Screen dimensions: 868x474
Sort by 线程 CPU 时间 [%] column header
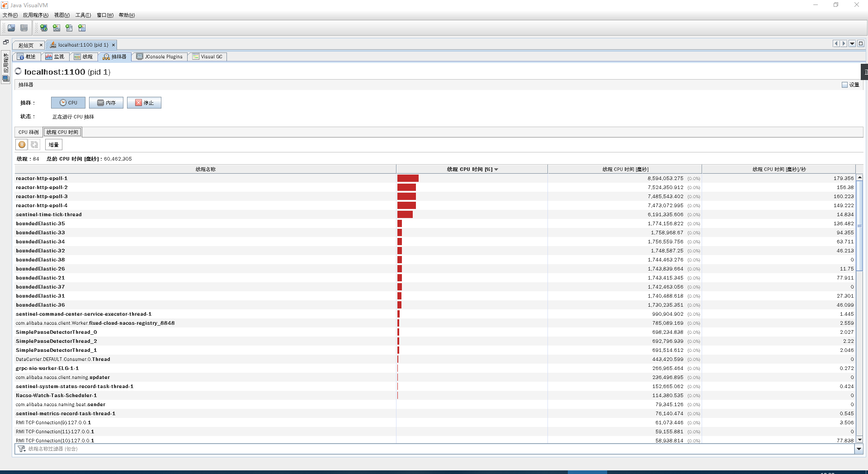472,169
